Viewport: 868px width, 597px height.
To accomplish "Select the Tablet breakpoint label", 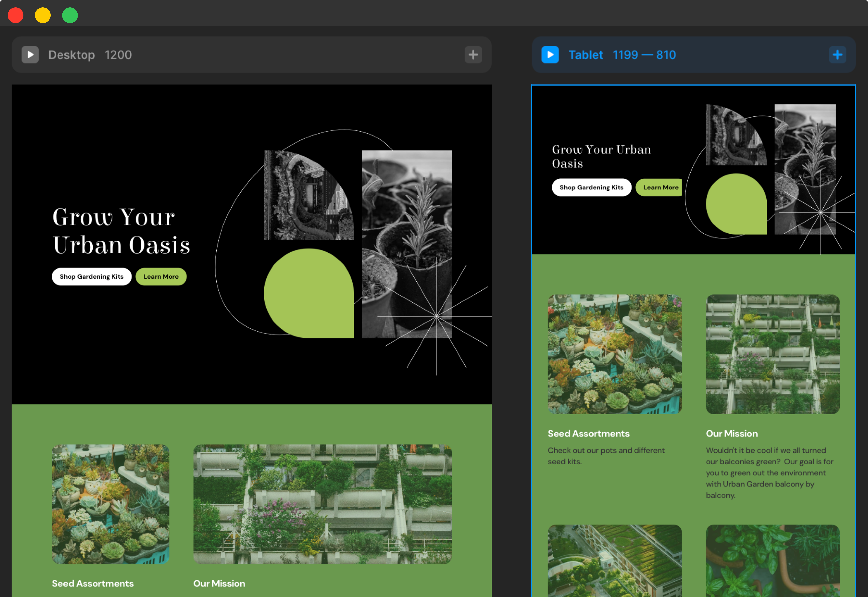I will 586,55.
